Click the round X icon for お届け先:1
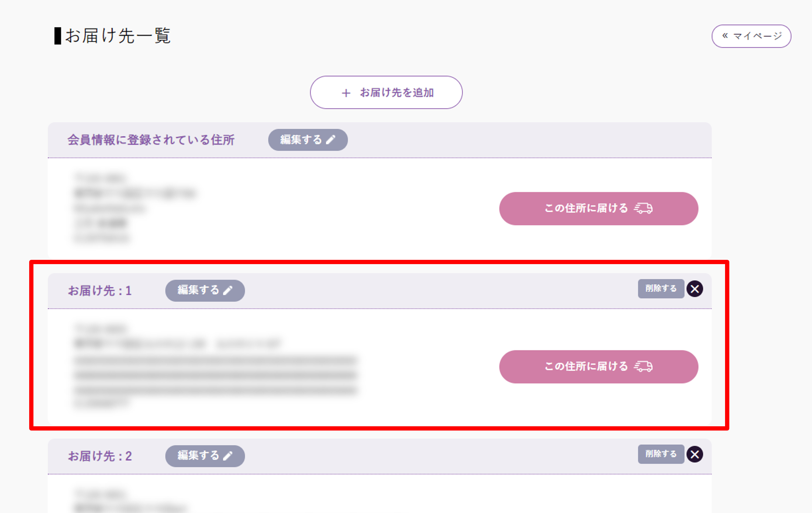This screenshot has height=513, width=812. click(x=695, y=289)
